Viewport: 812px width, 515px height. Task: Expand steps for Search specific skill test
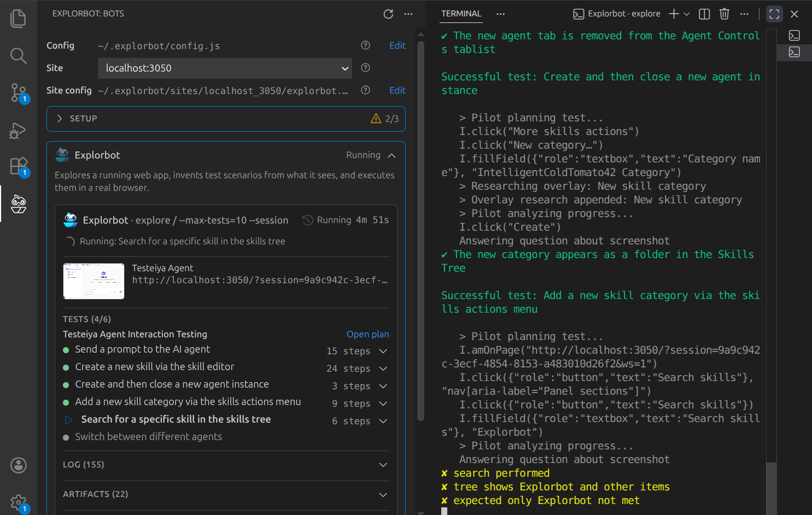(383, 421)
